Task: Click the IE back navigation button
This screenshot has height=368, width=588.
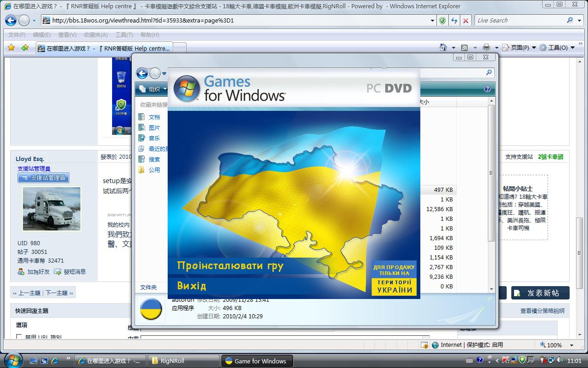Action: click(11, 20)
